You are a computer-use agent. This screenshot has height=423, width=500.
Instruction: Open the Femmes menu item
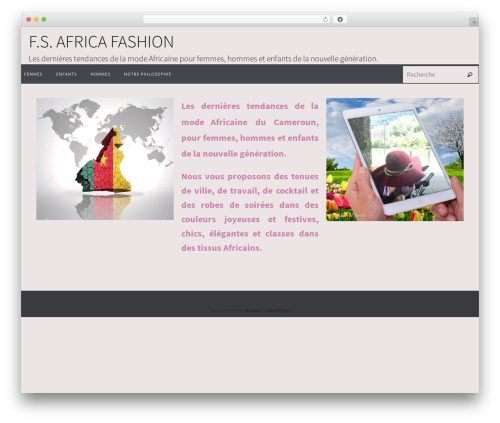33,74
